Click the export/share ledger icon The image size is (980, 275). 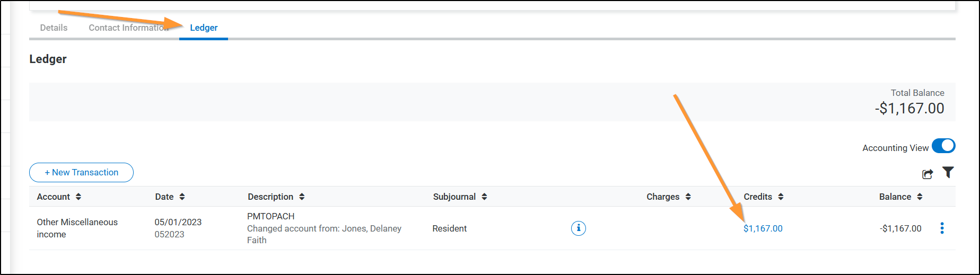[927, 174]
